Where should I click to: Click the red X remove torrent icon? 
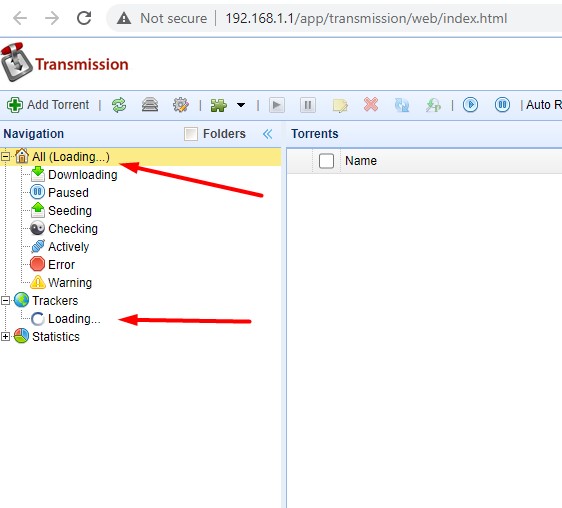(x=371, y=105)
